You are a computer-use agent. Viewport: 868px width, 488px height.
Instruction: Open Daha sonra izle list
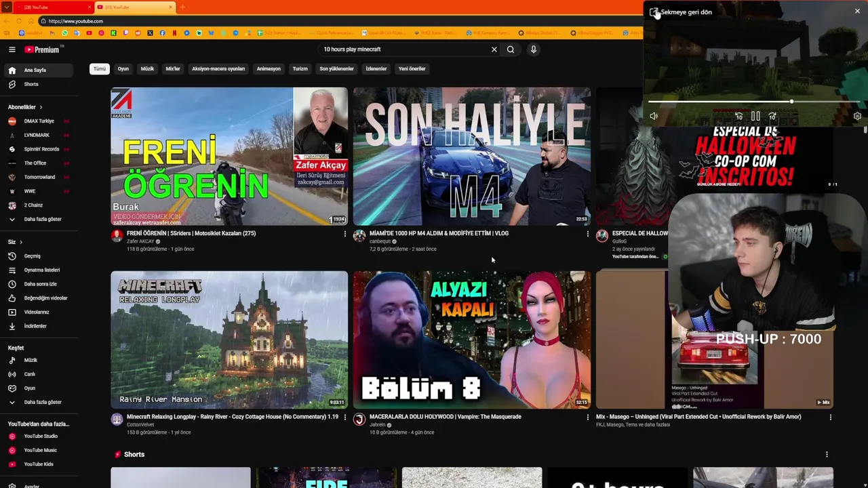39,284
